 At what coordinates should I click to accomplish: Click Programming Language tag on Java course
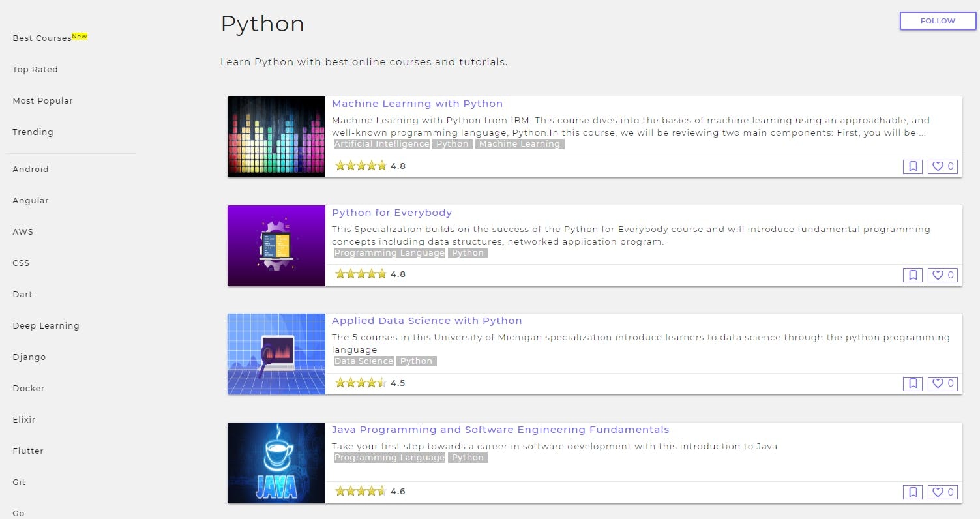(x=390, y=458)
